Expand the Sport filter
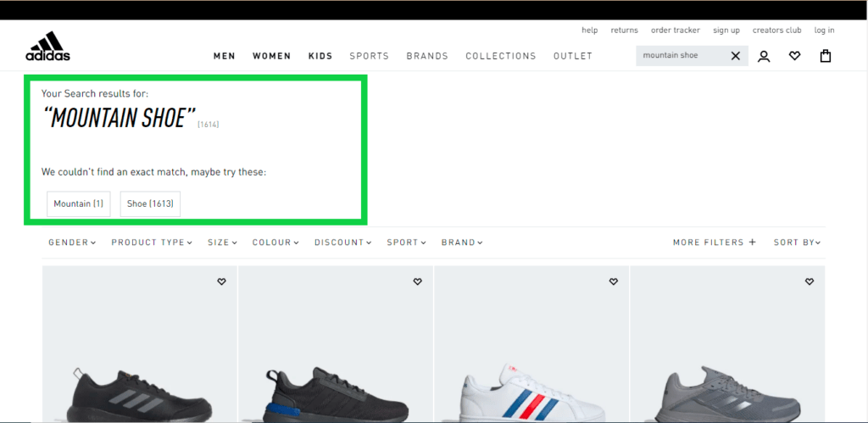 406,242
